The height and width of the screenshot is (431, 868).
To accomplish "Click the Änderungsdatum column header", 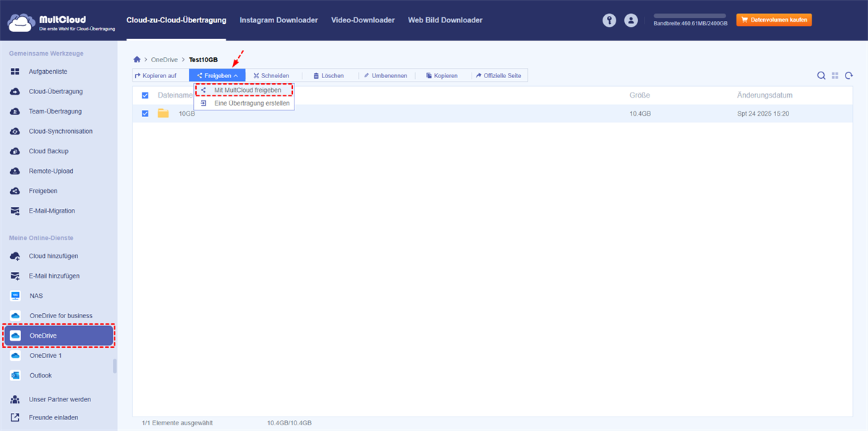I will [x=765, y=95].
